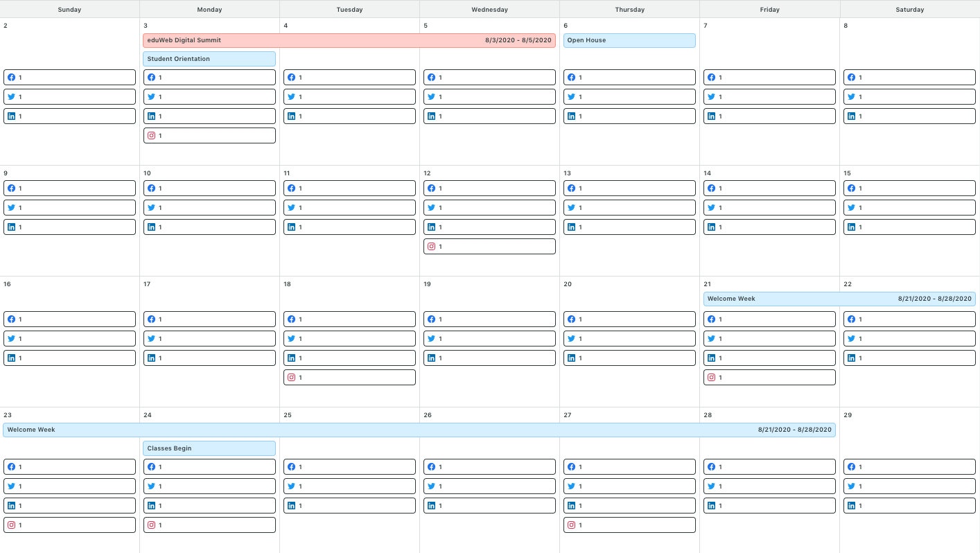
Task: Select the Friday column header
Action: 769,10
